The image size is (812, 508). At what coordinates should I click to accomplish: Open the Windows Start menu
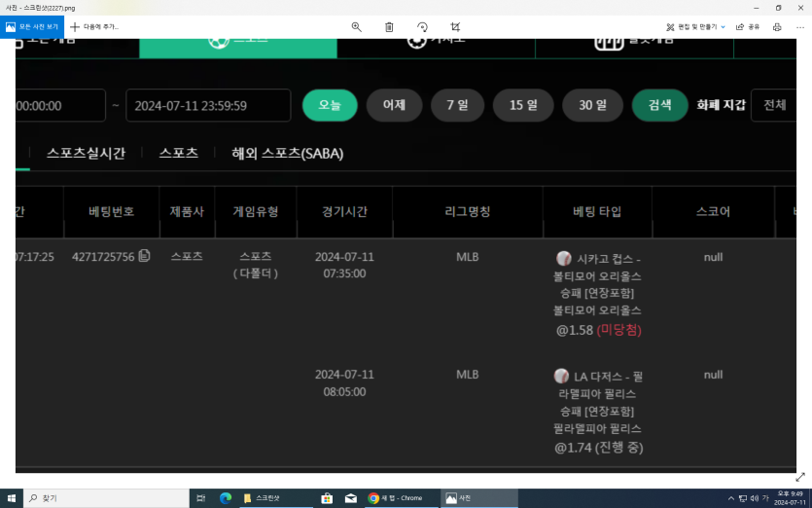coord(12,498)
